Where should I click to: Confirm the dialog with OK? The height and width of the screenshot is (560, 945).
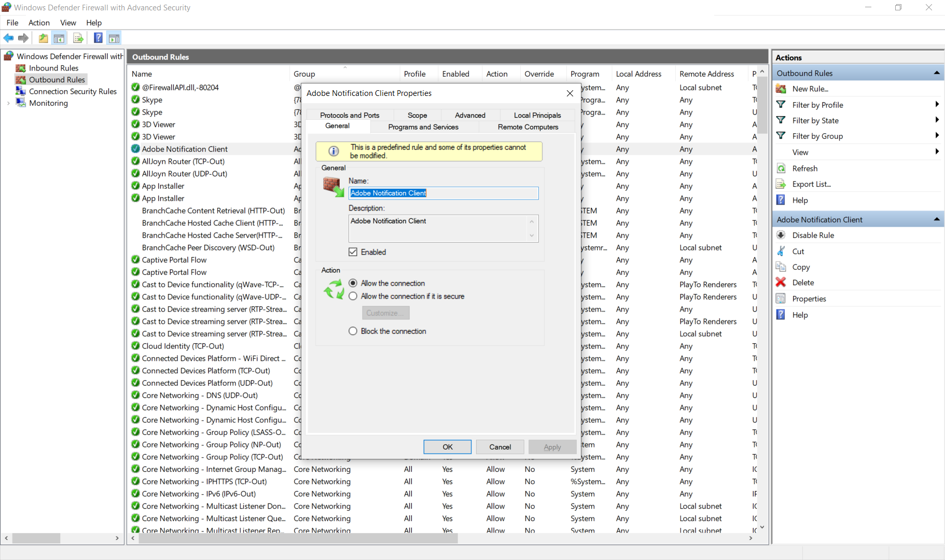448,447
